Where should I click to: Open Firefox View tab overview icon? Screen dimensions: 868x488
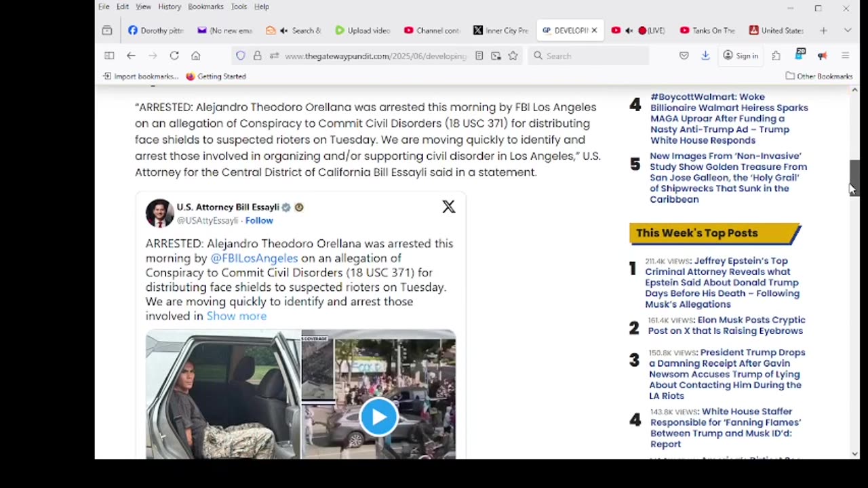click(x=107, y=30)
